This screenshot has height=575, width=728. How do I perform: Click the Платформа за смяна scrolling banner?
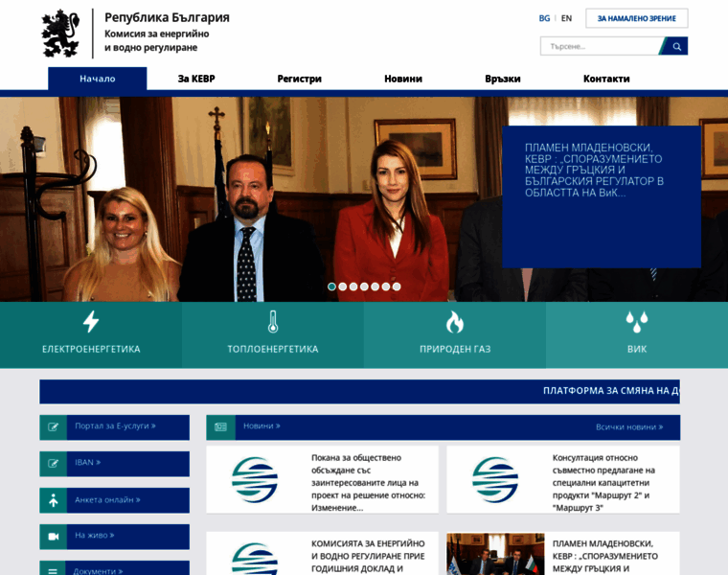click(x=360, y=391)
